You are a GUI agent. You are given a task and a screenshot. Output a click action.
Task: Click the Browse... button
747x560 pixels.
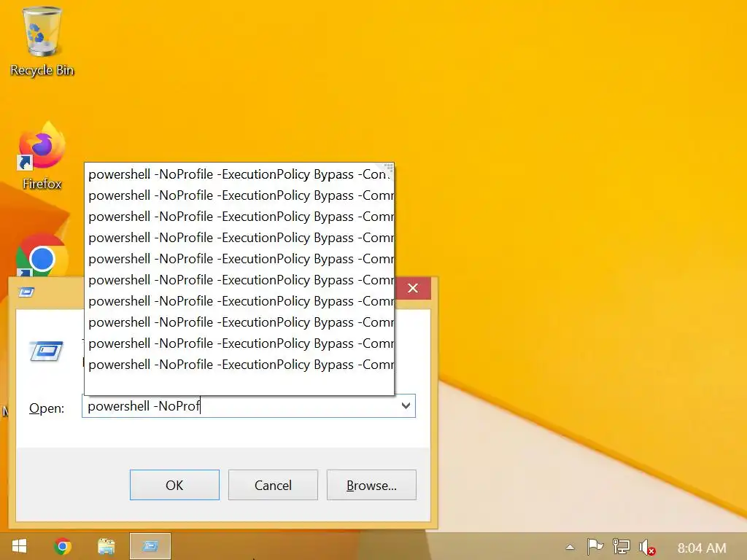point(371,485)
